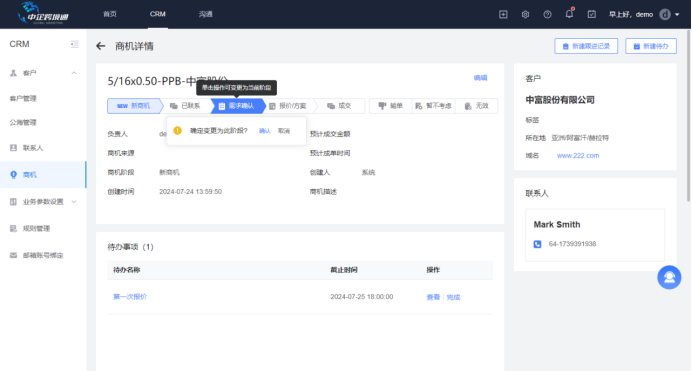The image size is (692, 371).
Task: Click the yellow warning icon in popconfirm
Action: pyautogui.click(x=177, y=131)
